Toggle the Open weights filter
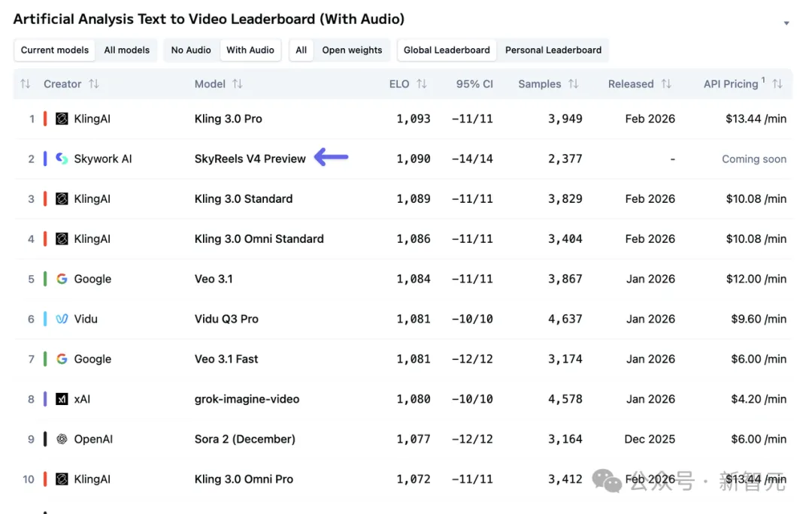The height and width of the screenshot is (514, 812). click(x=352, y=50)
